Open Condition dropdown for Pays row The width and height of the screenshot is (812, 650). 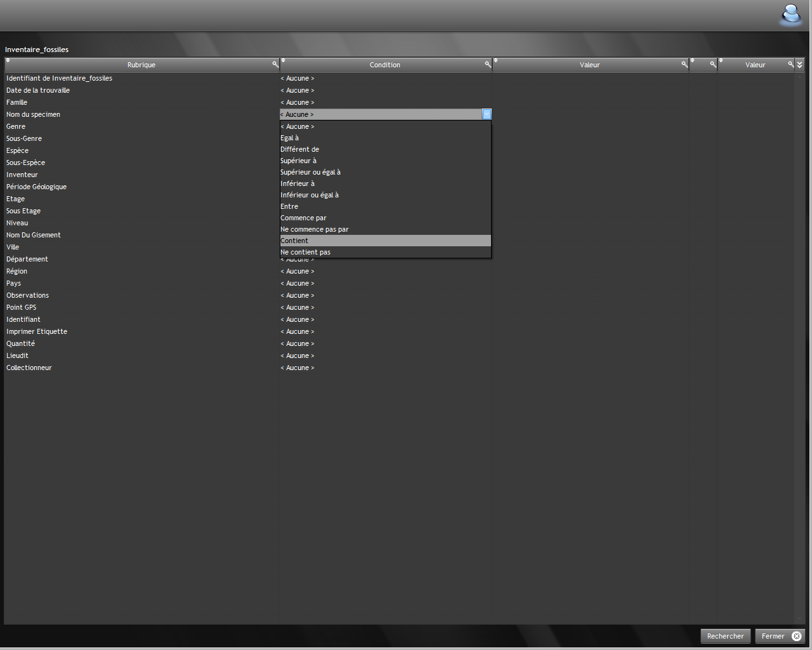(x=384, y=283)
